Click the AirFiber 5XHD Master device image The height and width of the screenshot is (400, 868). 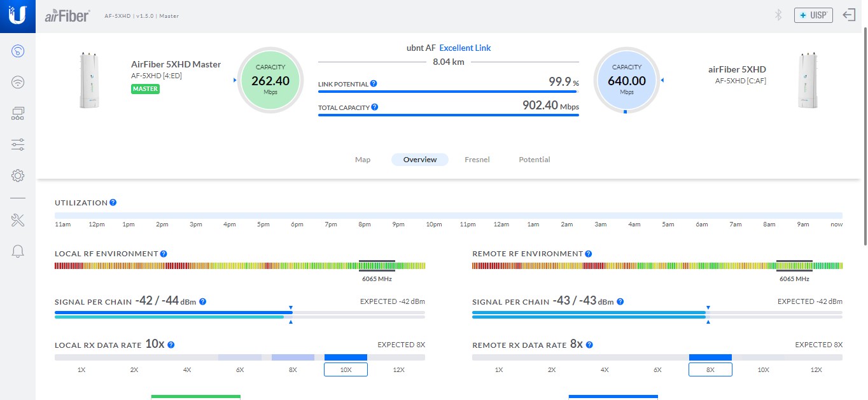pyautogui.click(x=88, y=80)
